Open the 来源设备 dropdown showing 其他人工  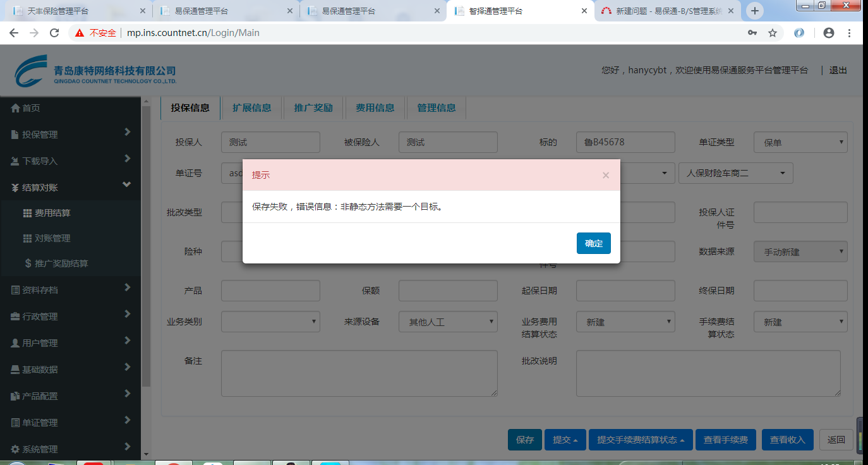(x=448, y=322)
